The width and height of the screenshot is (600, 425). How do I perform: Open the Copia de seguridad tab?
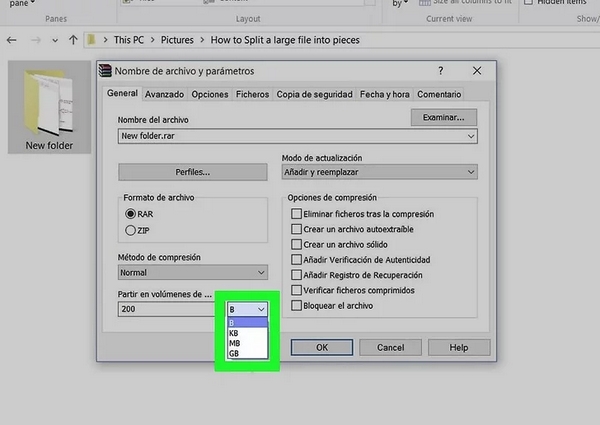314,94
